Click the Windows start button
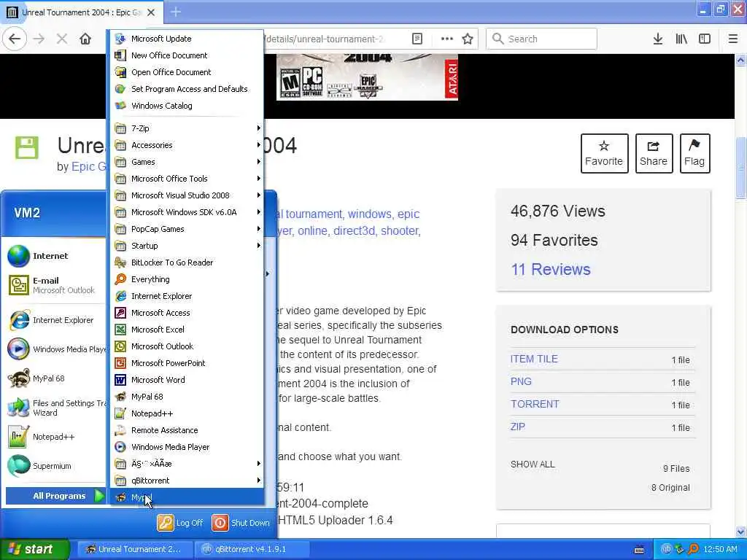Viewport: 747px width, 560px height. click(35, 549)
